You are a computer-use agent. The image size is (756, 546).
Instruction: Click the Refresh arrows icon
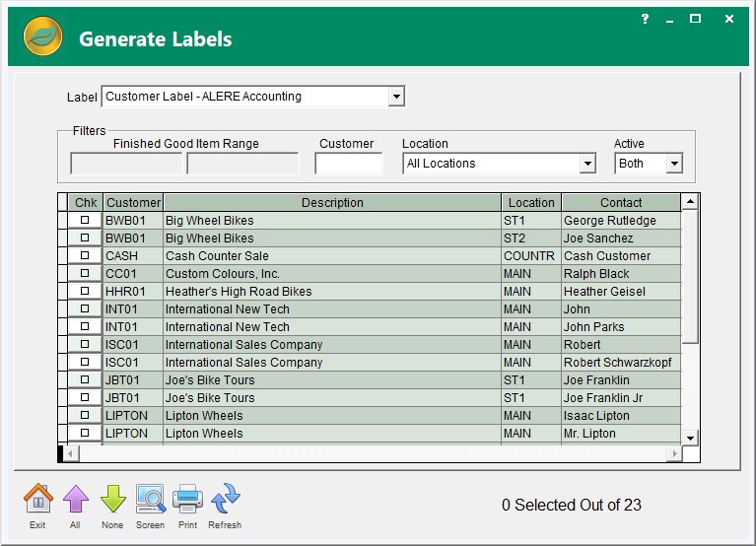(x=225, y=499)
